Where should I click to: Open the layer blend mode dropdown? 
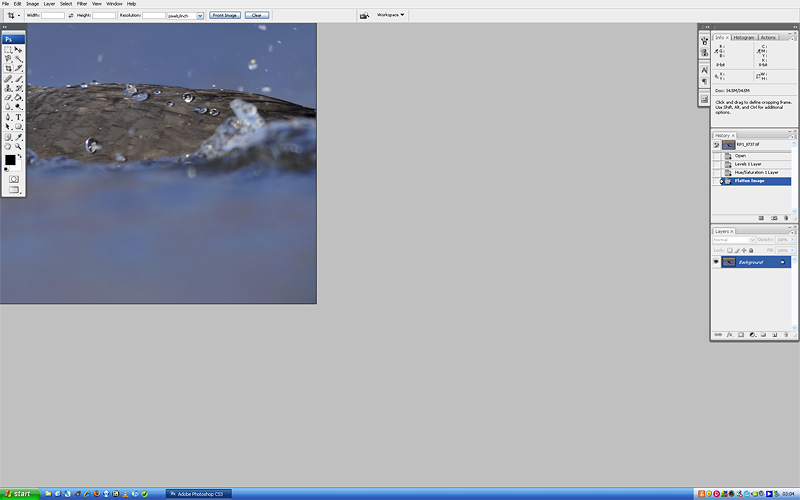coord(734,240)
